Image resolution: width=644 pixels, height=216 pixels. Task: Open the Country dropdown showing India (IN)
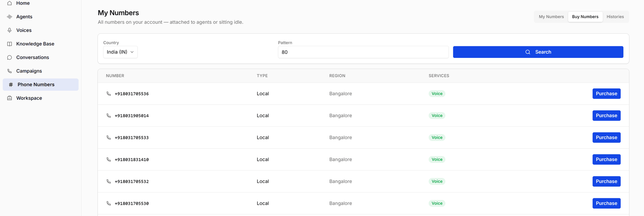click(120, 52)
